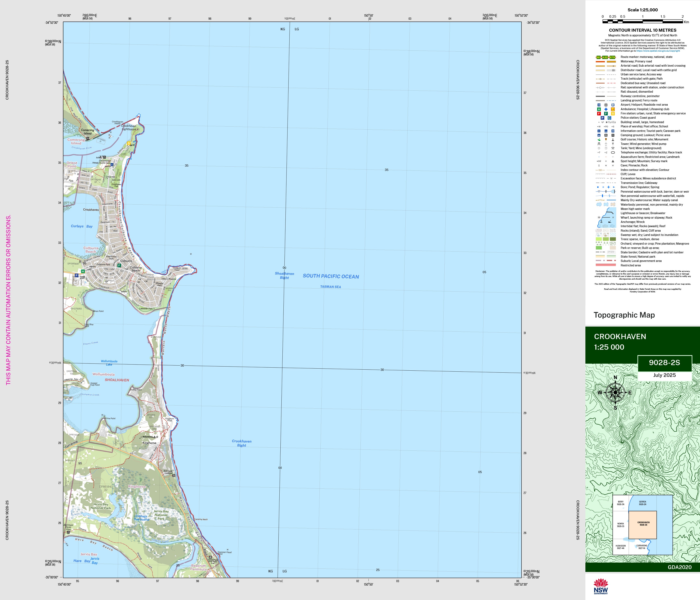Click the blue Police station marker on the map
Screen dimensions: 700x600
coord(77,276)
